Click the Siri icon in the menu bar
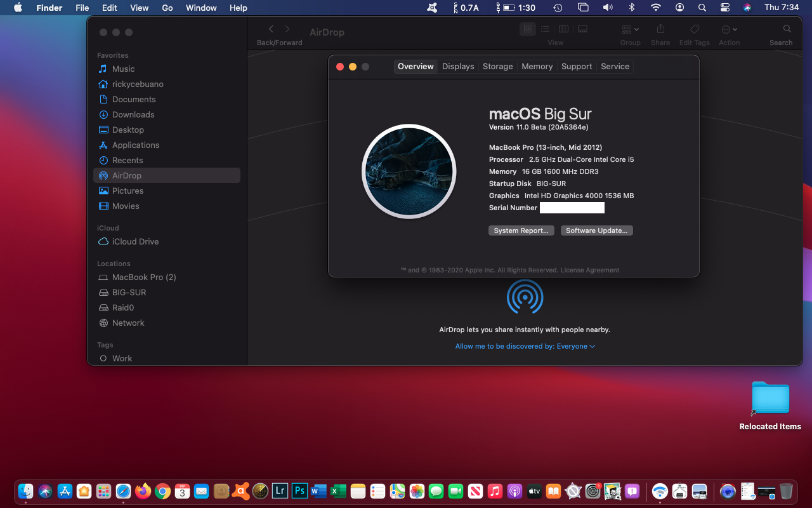Viewport: 812px width, 508px height. point(747,8)
